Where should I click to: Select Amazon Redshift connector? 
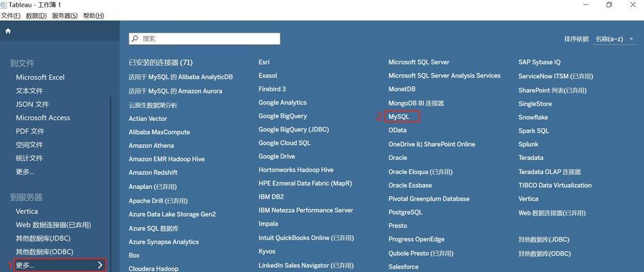pyautogui.click(x=153, y=173)
